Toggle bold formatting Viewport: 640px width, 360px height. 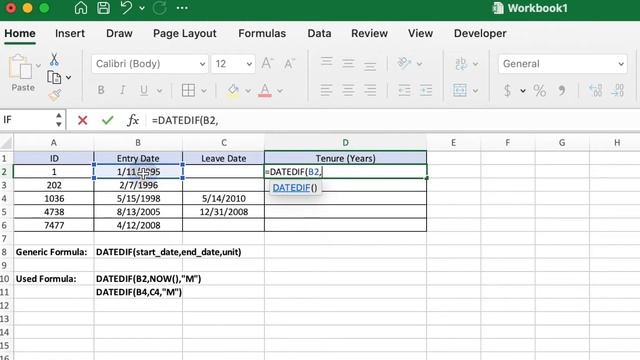pos(101,90)
